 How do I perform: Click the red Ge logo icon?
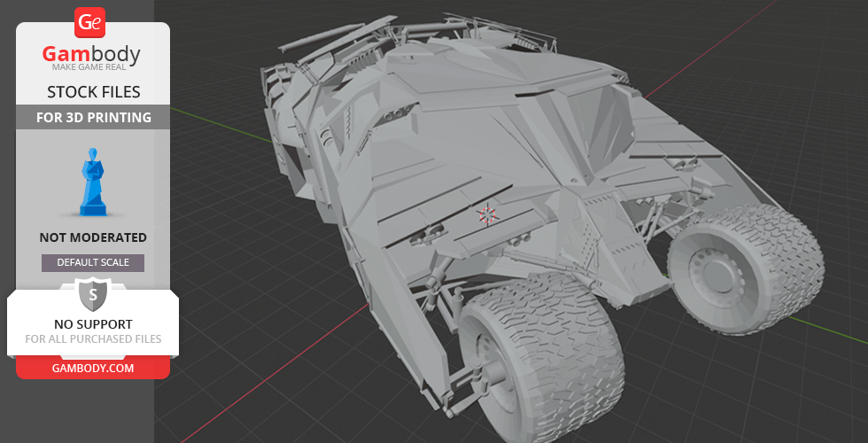tap(89, 23)
